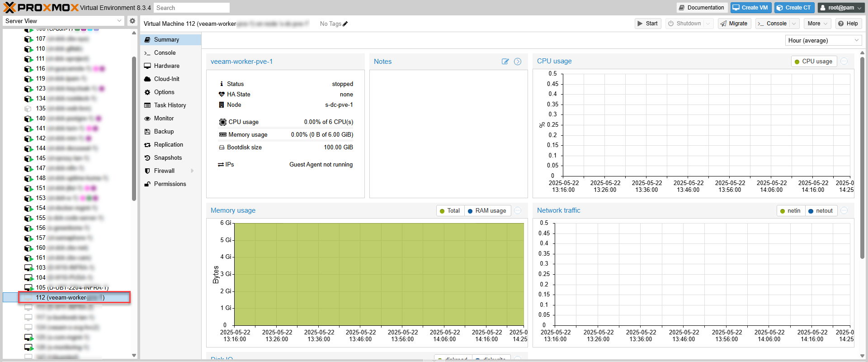Click Create CT button
Viewport: 868px width, 362px height.
(794, 8)
